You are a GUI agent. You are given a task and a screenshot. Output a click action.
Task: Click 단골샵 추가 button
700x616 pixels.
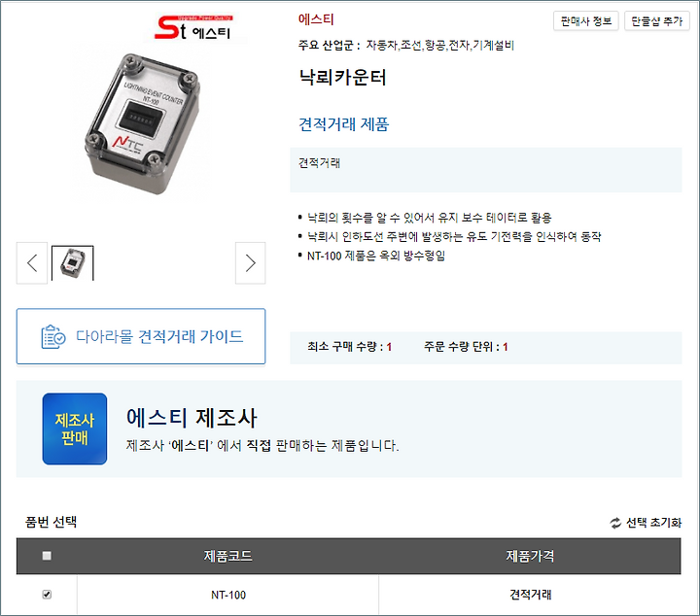tap(656, 21)
